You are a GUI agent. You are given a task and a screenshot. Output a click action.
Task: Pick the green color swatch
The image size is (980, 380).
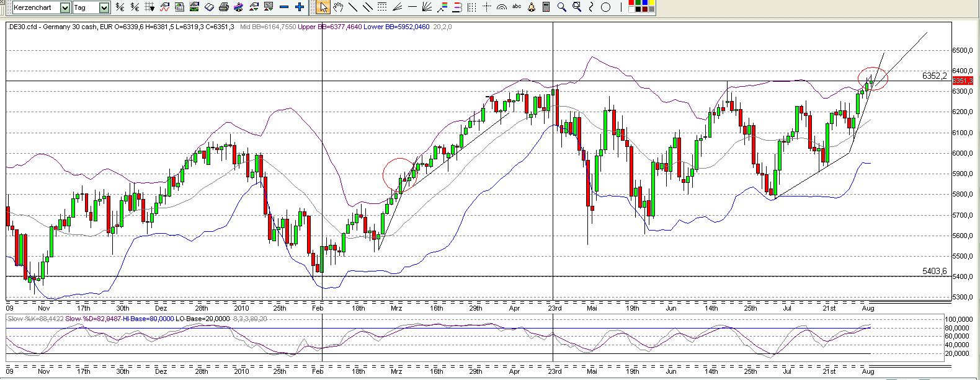point(638,2)
